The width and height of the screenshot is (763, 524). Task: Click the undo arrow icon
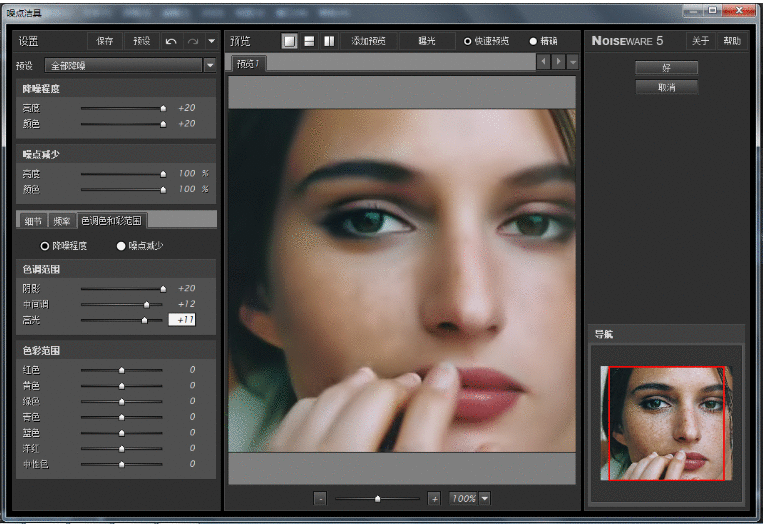point(171,41)
